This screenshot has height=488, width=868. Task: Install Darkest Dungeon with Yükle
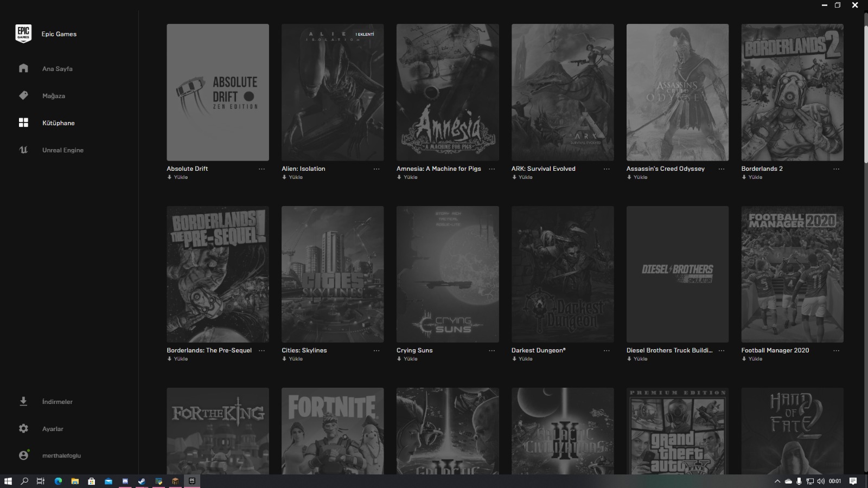(x=522, y=359)
